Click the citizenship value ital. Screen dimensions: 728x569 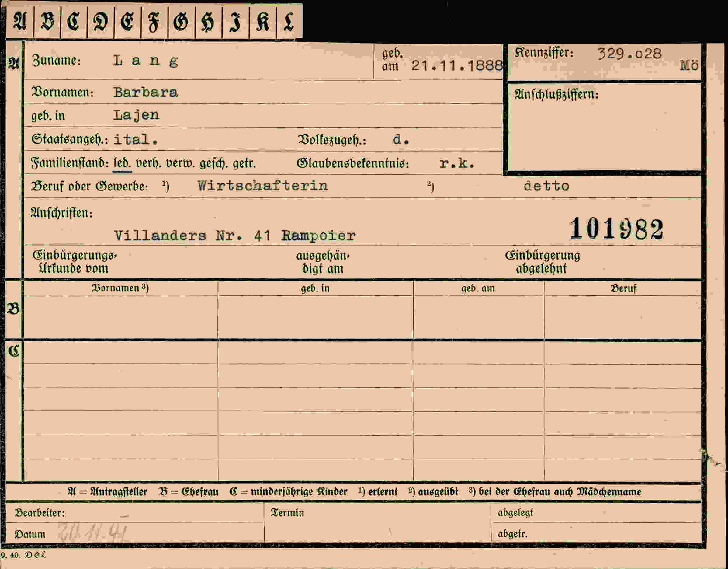pos(135,139)
